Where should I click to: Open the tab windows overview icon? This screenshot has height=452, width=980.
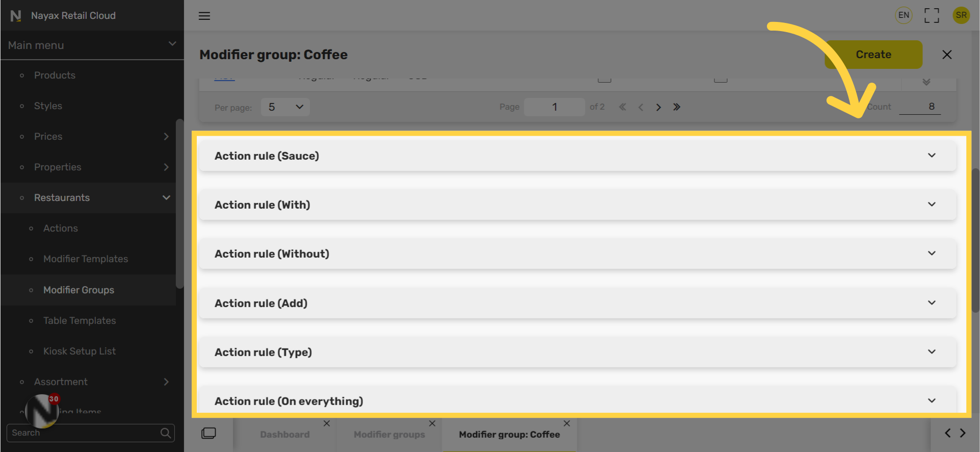pyautogui.click(x=209, y=433)
